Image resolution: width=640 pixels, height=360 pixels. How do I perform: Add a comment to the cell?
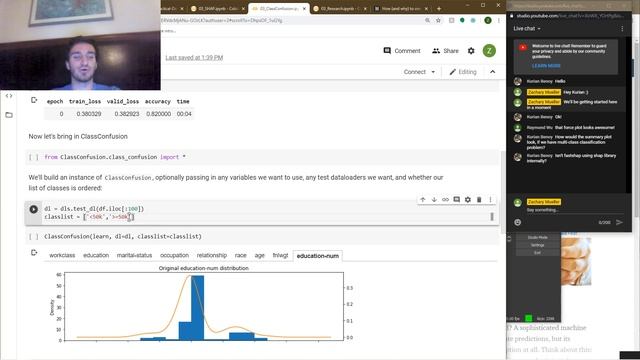(456, 200)
